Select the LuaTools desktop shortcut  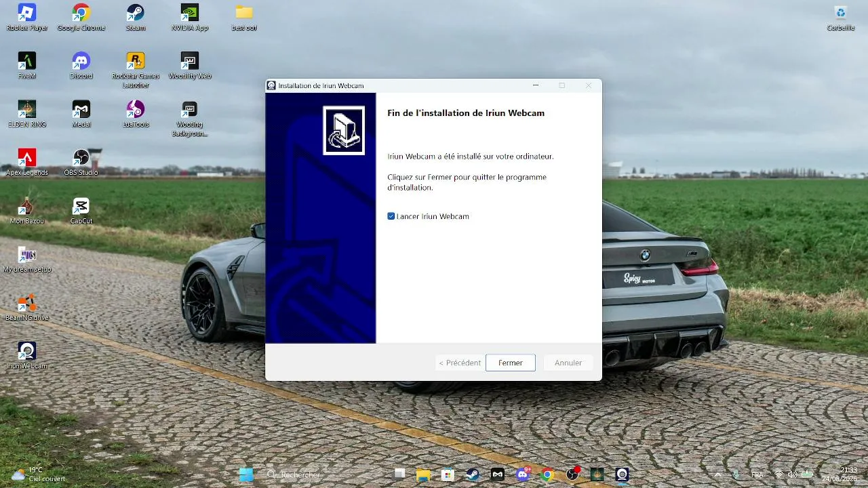[x=136, y=114]
